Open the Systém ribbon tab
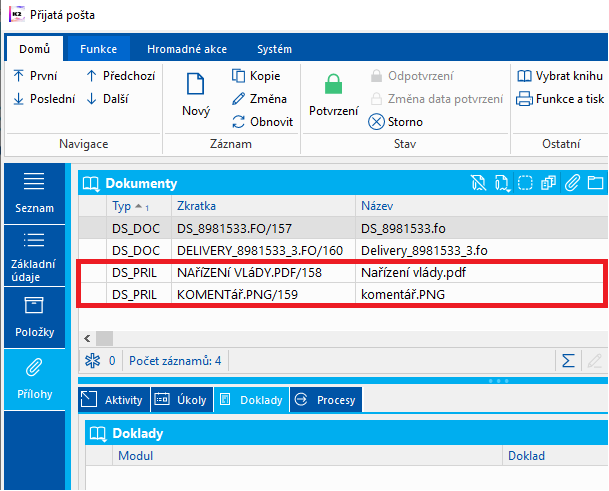 click(x=274, y=49)
